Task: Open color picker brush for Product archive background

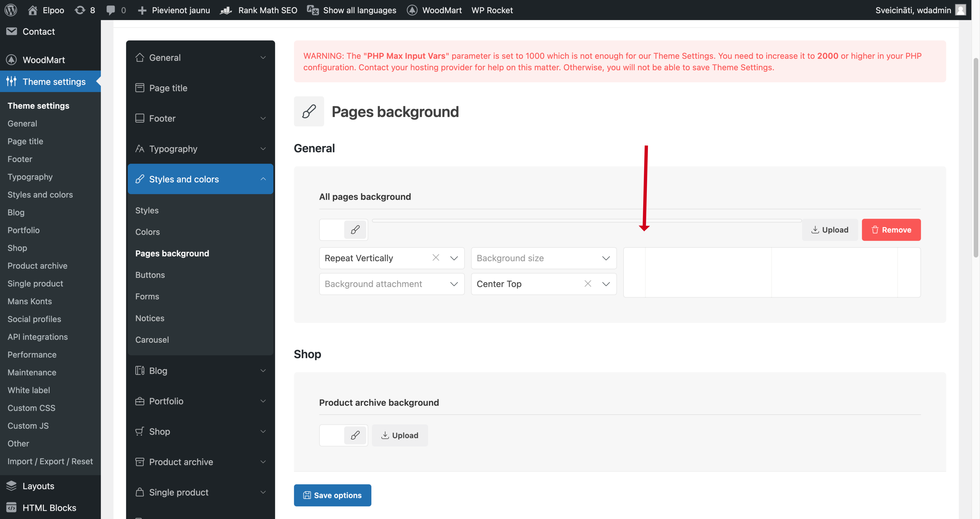Action: coord(355,435)
